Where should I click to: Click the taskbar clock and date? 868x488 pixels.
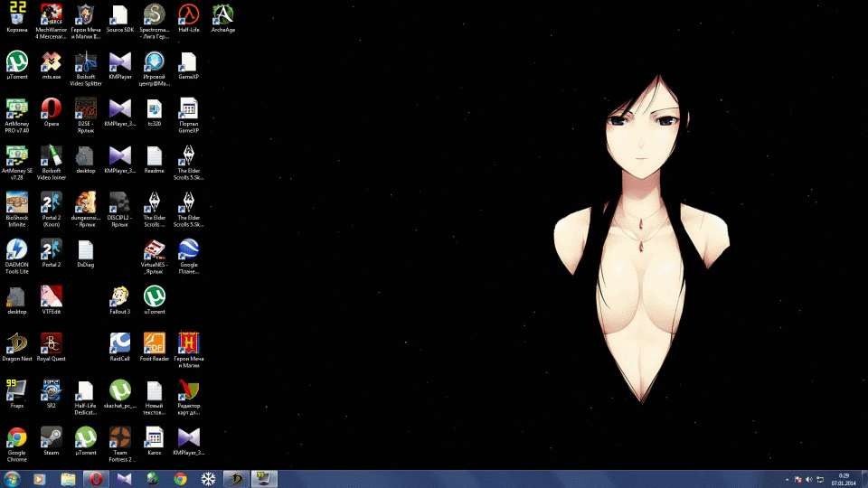point(844,479)
